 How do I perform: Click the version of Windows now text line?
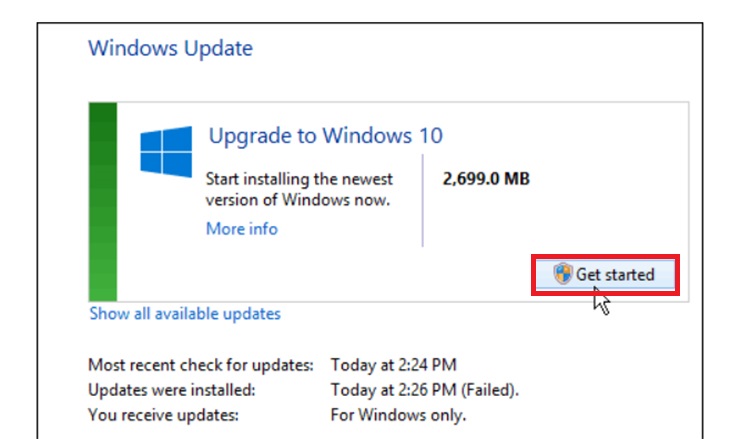298,200
